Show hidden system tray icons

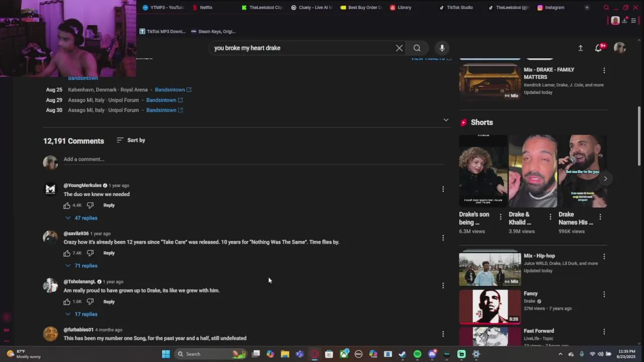click(560, 354)
